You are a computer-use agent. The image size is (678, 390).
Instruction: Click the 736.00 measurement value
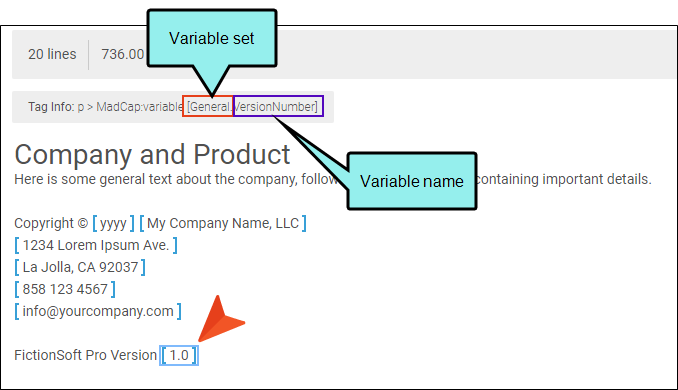[x=123, y=54]
